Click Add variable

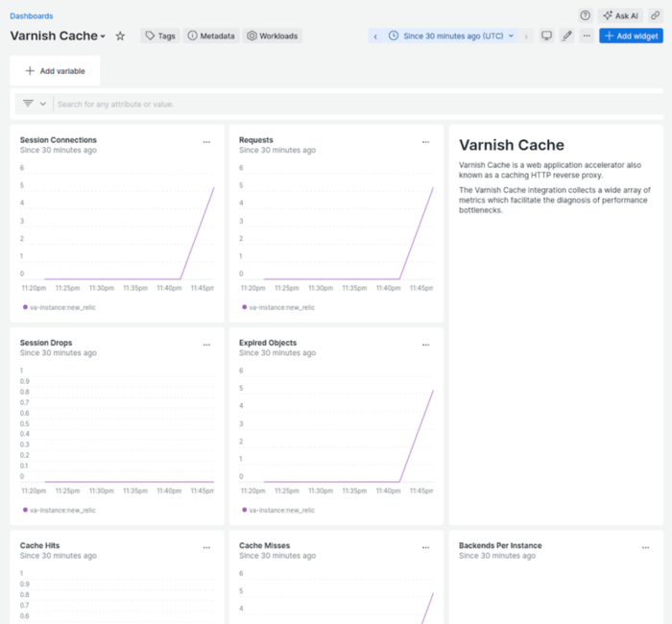[x=55, y=71]
